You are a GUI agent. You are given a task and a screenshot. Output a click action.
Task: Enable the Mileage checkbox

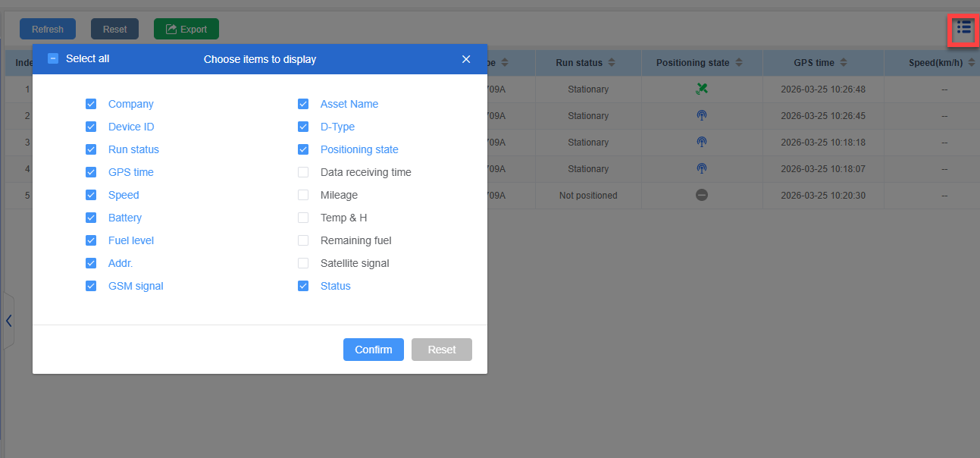[x=303, y=195]
